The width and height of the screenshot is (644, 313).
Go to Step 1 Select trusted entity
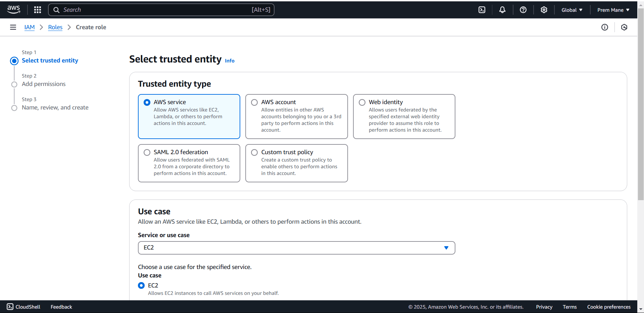50,60
